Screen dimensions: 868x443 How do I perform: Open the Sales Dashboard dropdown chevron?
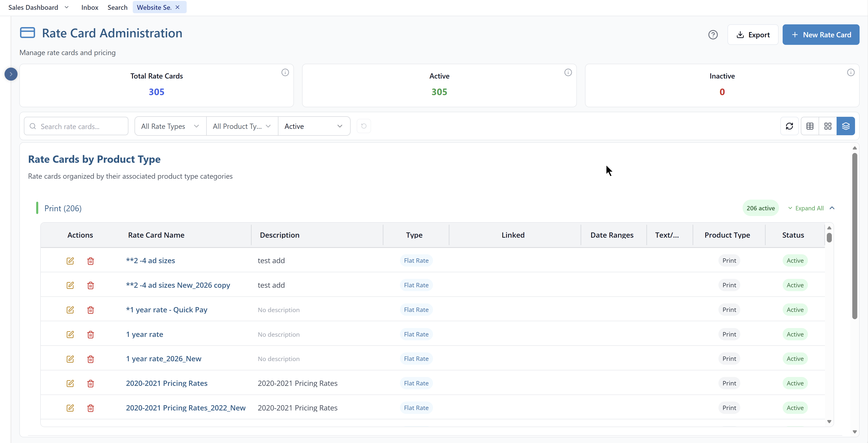pos(66,8)
